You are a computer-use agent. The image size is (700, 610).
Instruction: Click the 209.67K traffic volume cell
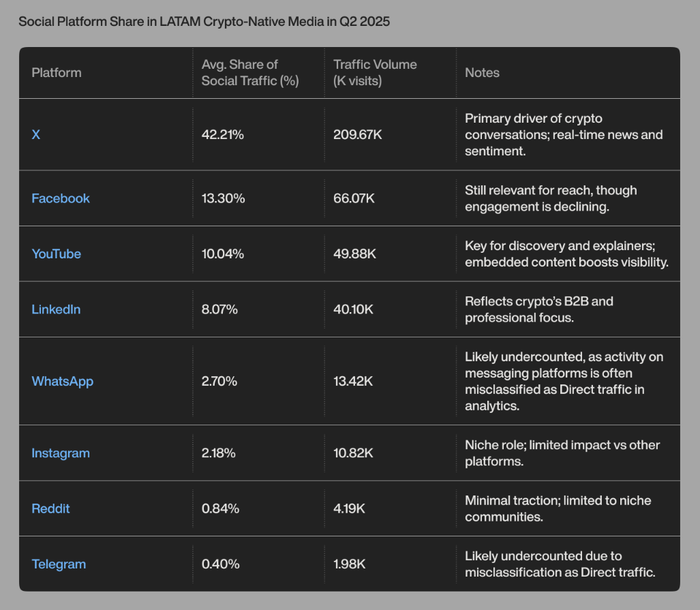(358, 135)
